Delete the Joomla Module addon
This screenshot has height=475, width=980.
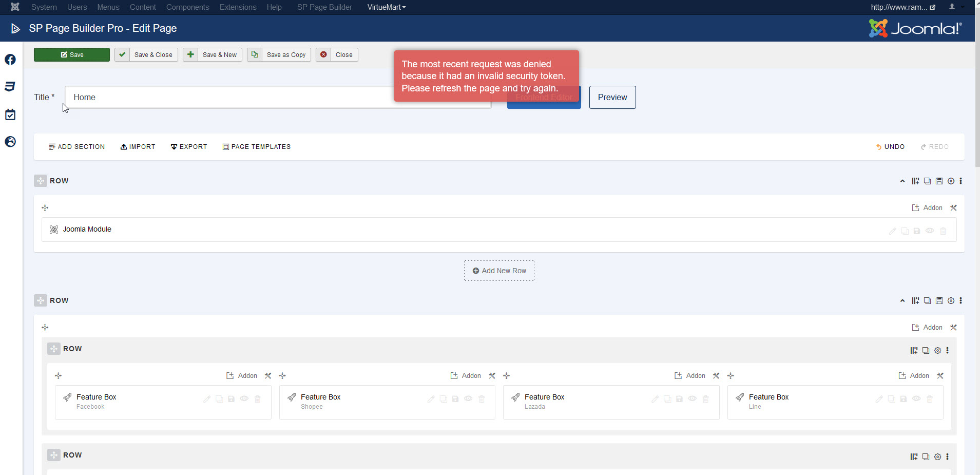943,231
